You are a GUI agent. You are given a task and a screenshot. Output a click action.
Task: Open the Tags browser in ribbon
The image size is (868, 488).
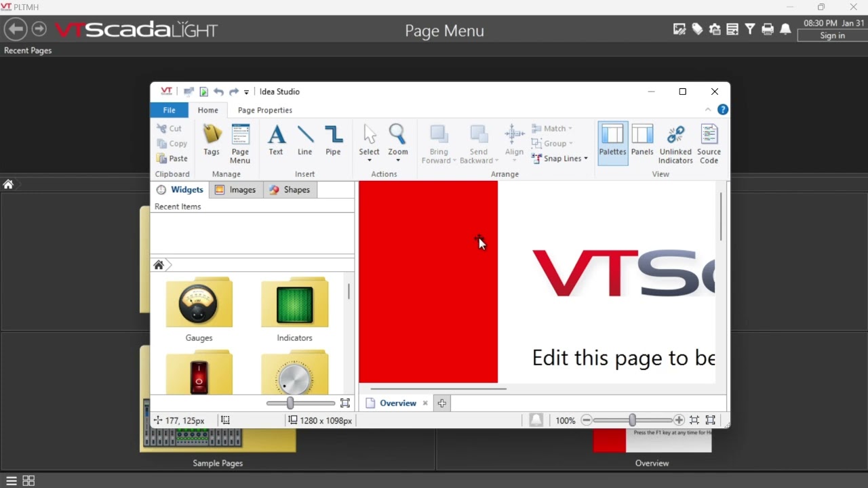point(212,140)
